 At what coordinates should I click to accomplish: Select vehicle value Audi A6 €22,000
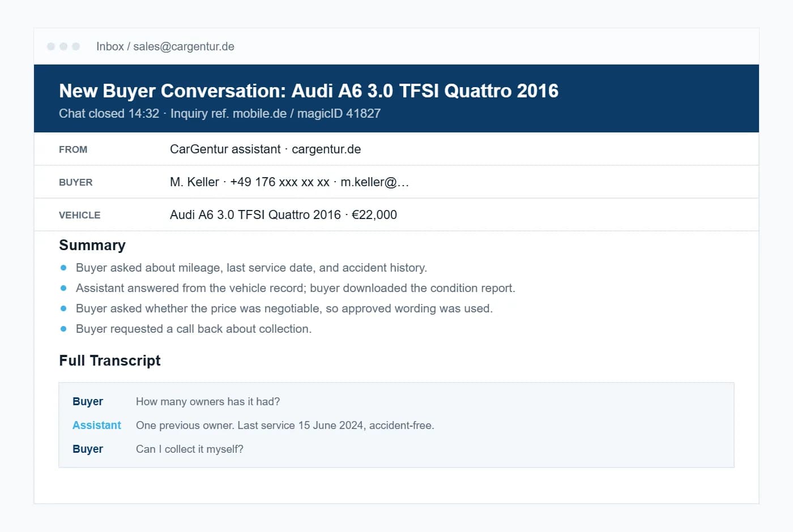coord(283,215)
